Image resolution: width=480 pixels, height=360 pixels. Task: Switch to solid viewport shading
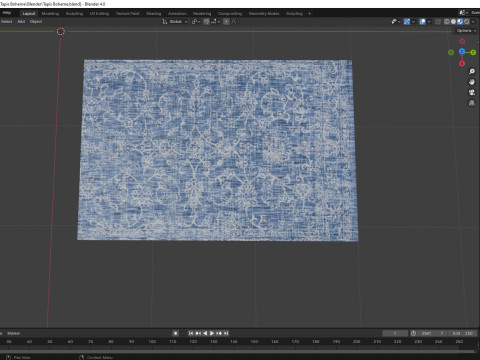tap(453, 22)
